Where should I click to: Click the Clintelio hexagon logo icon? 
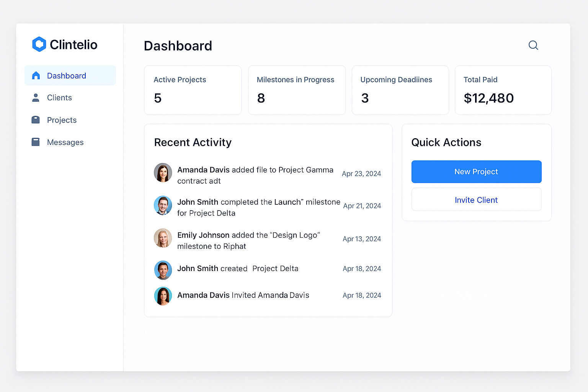pyautogui.click(x=39, y=44)
